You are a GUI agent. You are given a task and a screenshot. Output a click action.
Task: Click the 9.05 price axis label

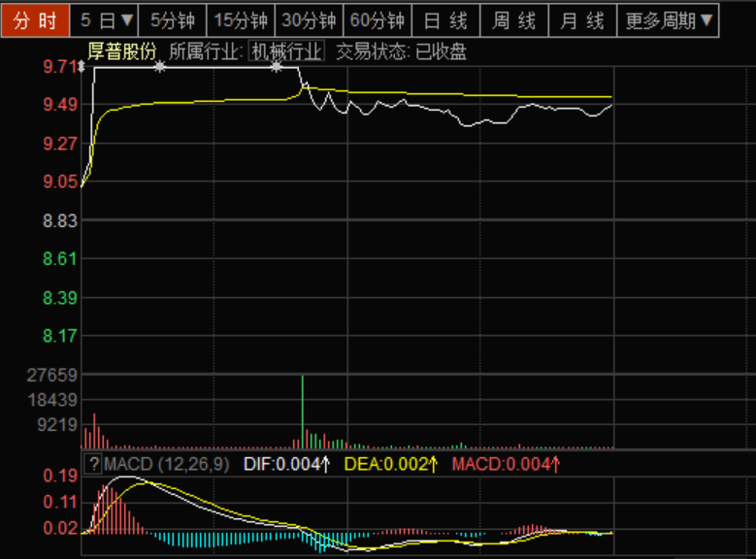point(60,181)
